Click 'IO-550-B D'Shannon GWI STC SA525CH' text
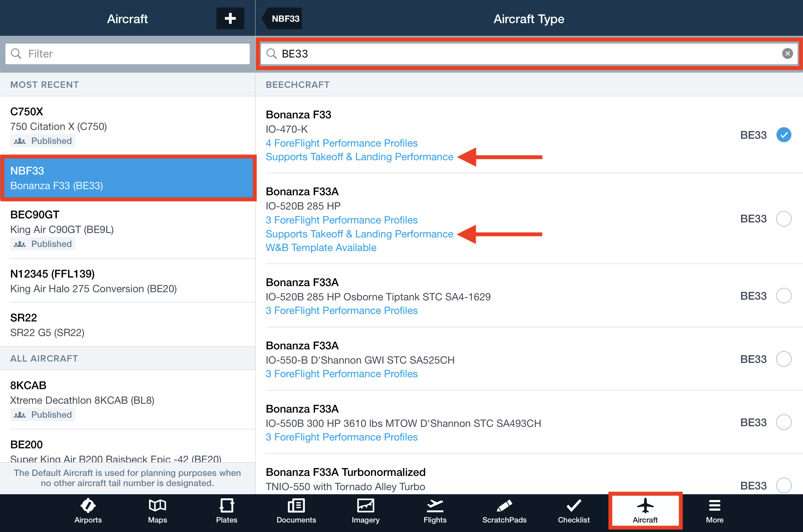 [360, 360]
